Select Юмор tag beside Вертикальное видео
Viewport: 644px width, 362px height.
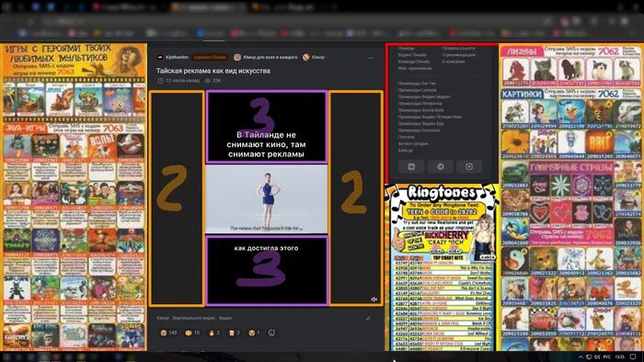(163, 318)
